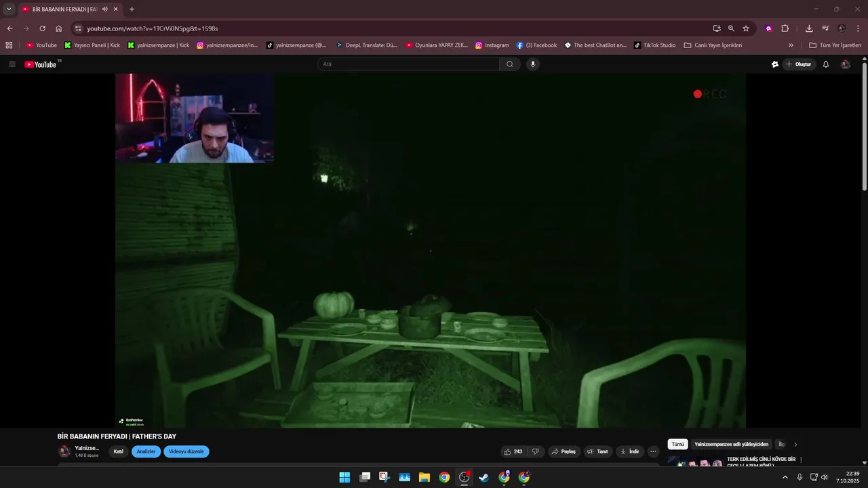The height and width of the screenshot is (488, 868).
Task: Open the tab search dropdown arrow
Action: coord(9,9)
